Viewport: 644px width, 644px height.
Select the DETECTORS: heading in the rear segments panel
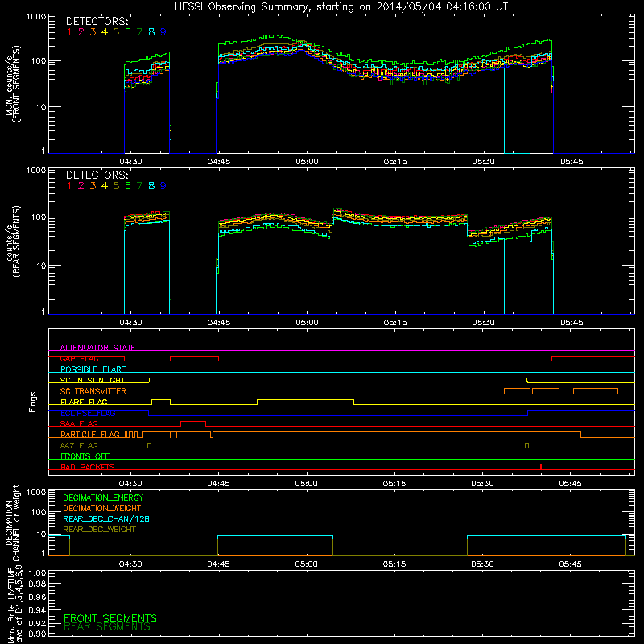point(97,175)
